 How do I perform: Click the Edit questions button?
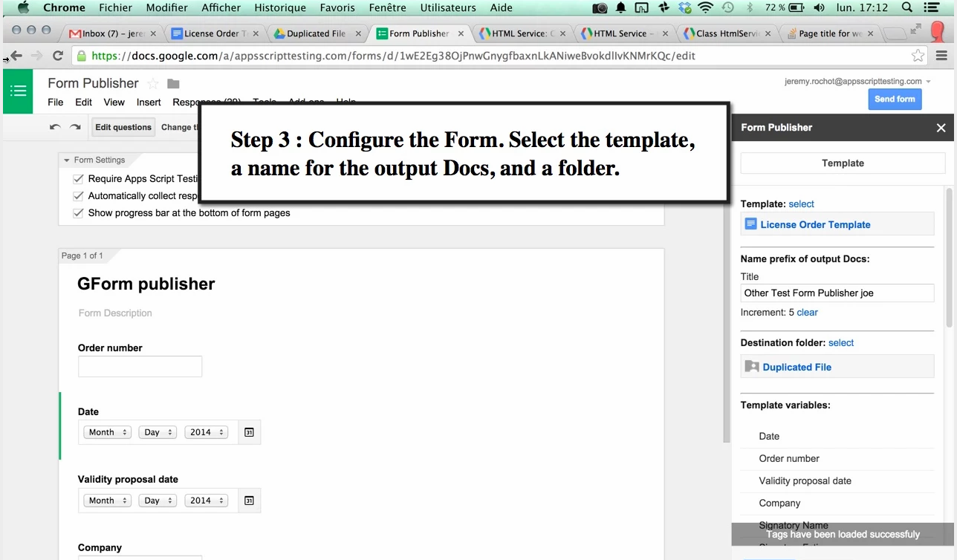[x=123, y=127]
